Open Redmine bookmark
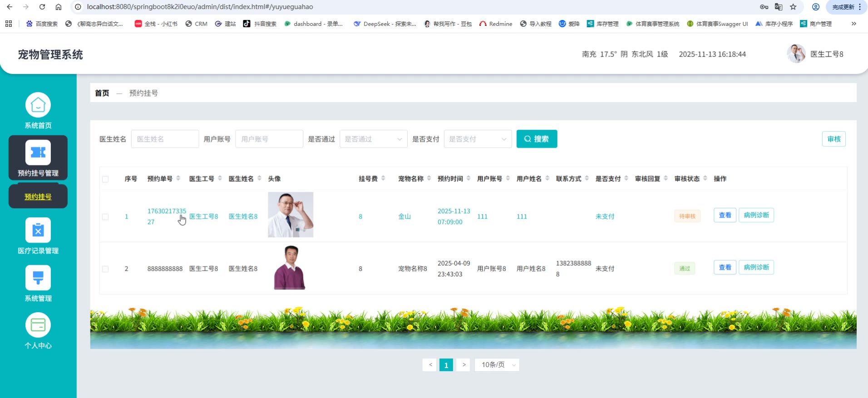The width and height of the screenshot is (868, 398). point(496,24)
